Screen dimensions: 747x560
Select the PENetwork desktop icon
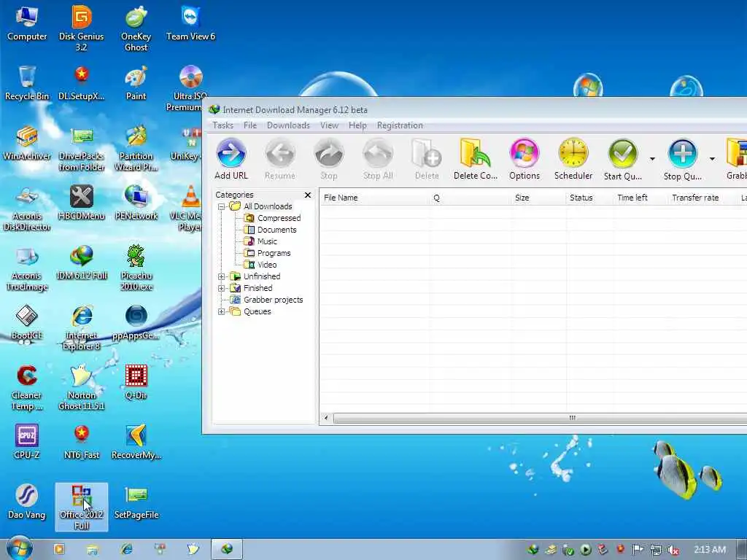136,203
